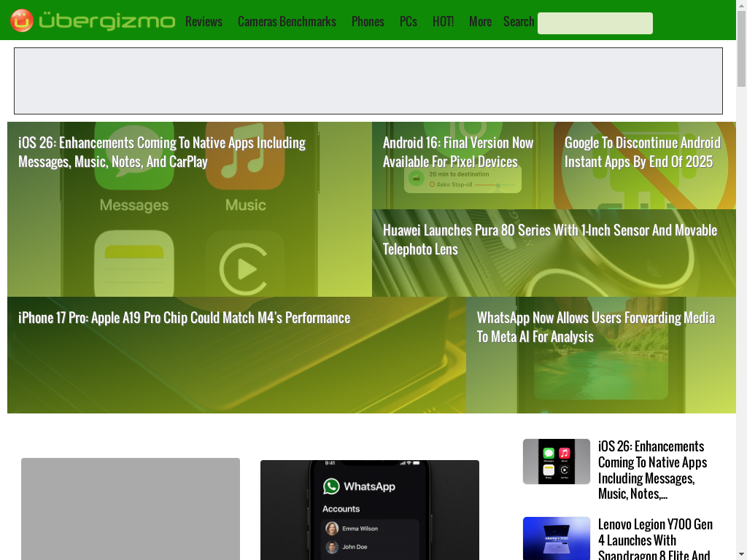Open iPhone 17 Pro A19 Pro chip article

pos(185,318)
